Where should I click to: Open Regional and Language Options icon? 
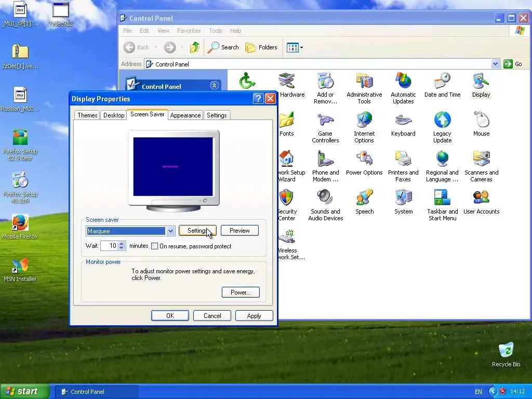[x=442, y=166]
